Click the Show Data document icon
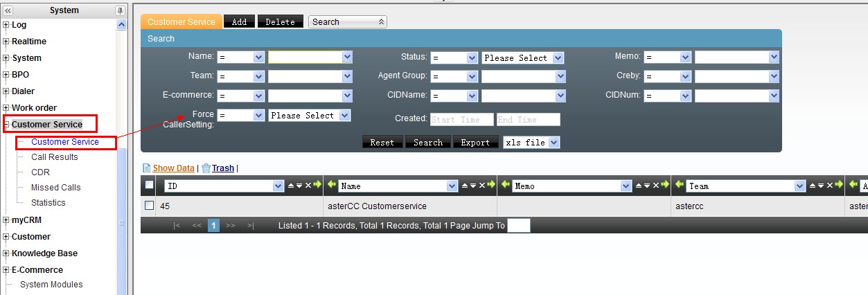868x295 pixels. point(146,168)
